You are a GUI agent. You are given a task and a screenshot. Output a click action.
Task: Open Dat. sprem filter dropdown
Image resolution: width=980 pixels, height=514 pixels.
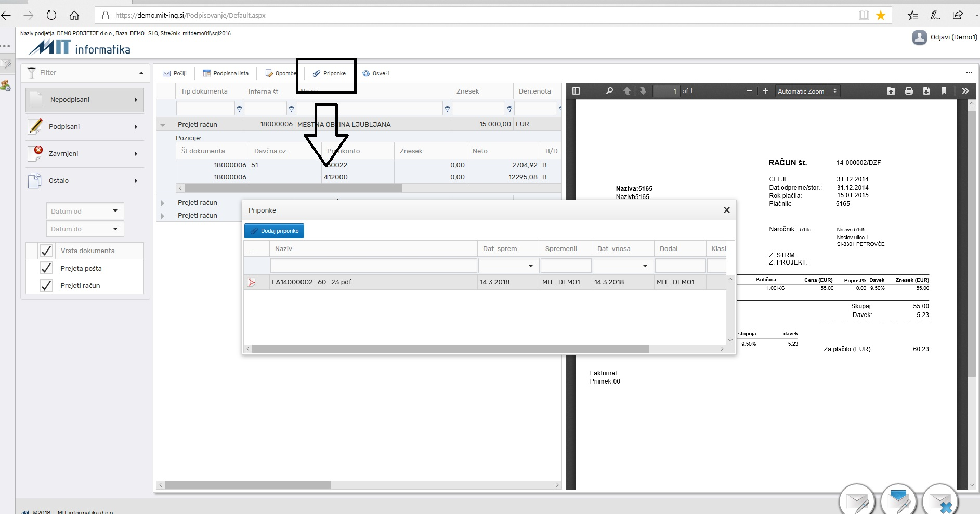(531, 266)
